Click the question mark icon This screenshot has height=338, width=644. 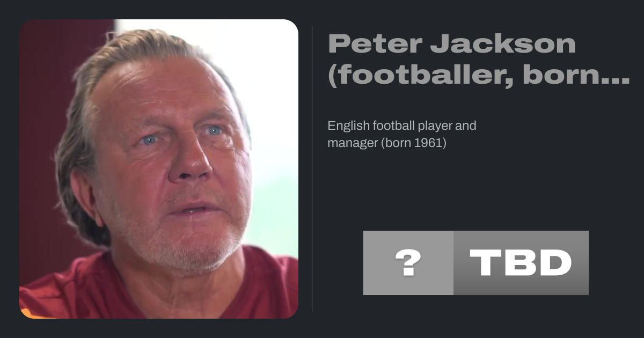click(x=408, y=263)
